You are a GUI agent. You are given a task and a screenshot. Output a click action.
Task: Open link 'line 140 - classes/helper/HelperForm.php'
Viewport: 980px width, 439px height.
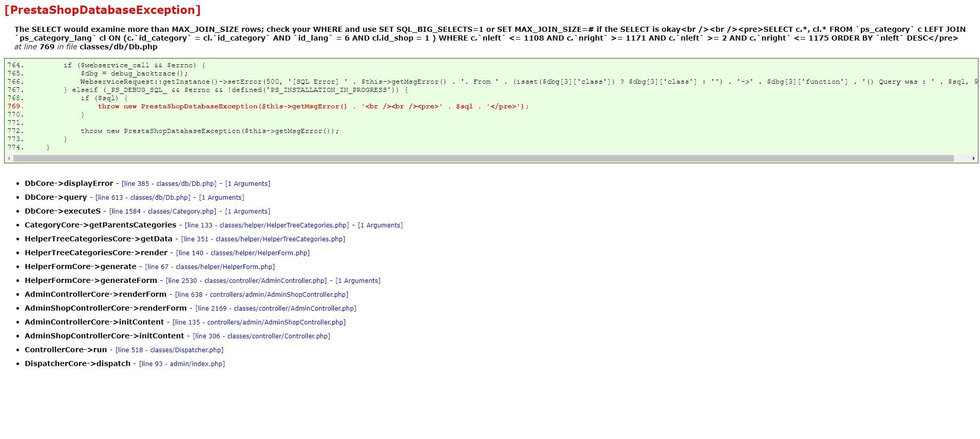point(243,253)
